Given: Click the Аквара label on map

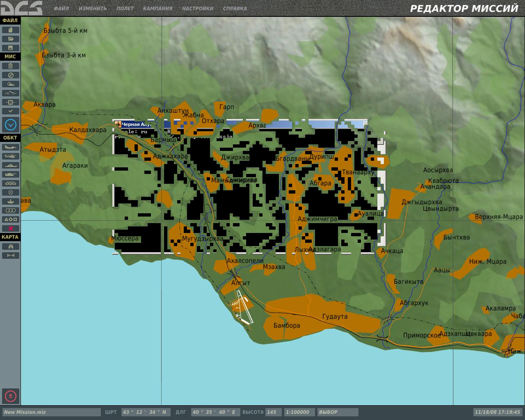Looking at the screenshot, I should (44, 105).
